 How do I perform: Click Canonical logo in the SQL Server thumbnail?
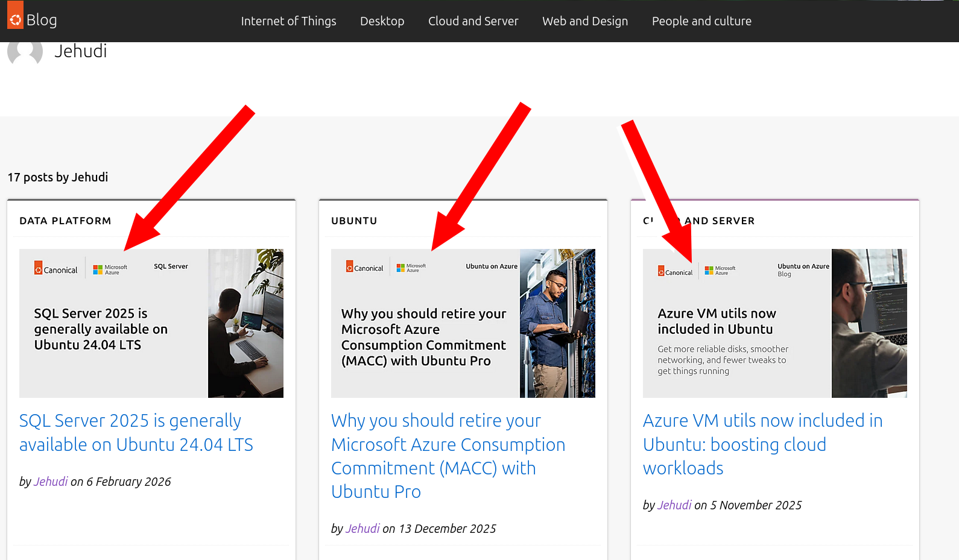coord(56,269)
